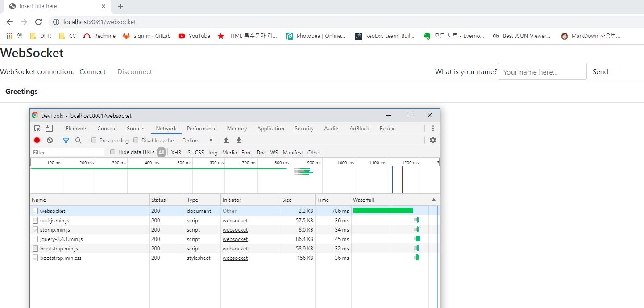This screenshot has width=644, height=308.
Task: Click the 'Your name here...' input field
Action: pyautogui.click(x=542, y=72)
